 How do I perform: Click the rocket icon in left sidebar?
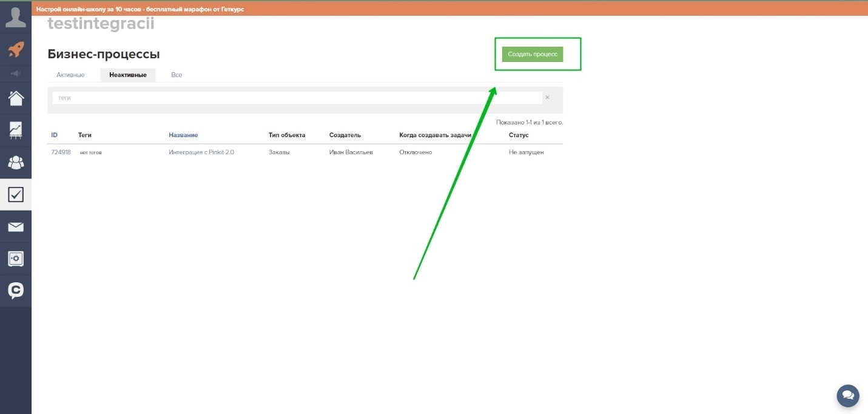point(16,49)
